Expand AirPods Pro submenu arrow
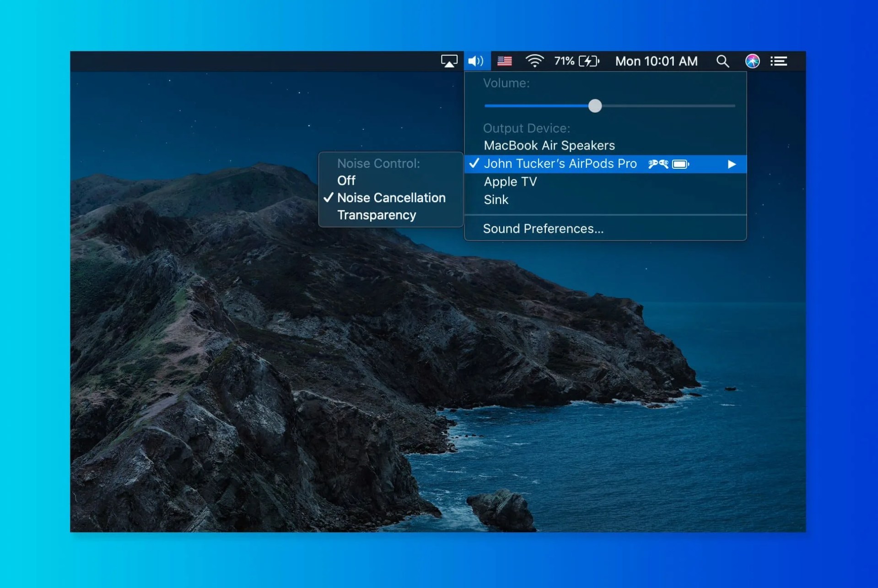Image resolution: width=878 pixels, height=588 pixels. 732,164
